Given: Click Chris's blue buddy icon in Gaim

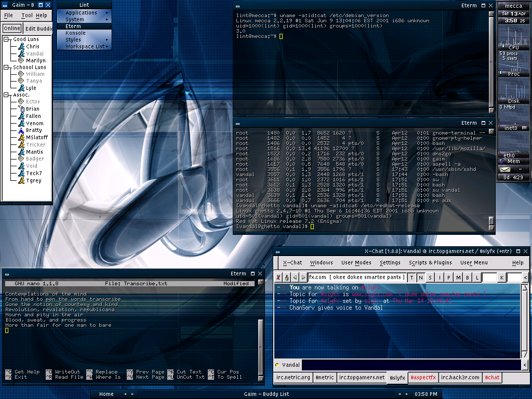Looking at the screenshot, I should point(22,47).
